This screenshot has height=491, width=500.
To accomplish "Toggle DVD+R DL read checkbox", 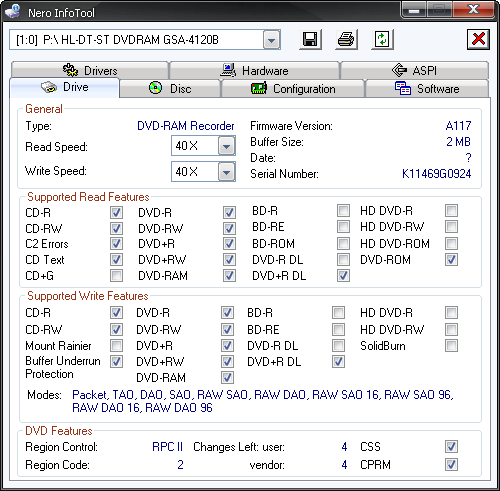I will (343, 276).
